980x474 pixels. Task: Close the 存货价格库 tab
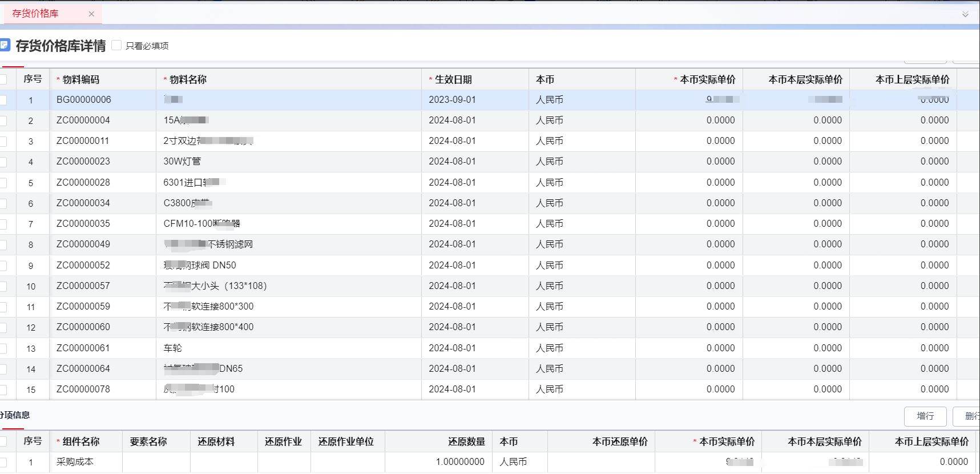(x=91, y=14)
